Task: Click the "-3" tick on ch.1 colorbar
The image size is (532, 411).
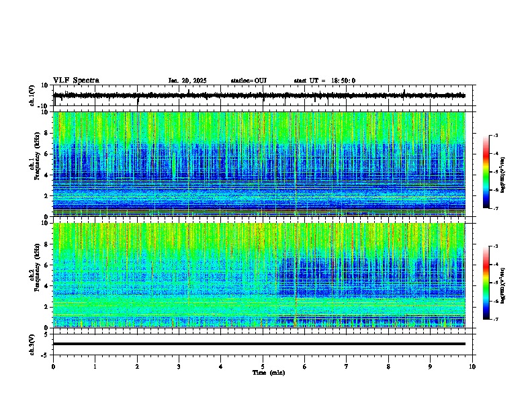Action: click(495, 135)
